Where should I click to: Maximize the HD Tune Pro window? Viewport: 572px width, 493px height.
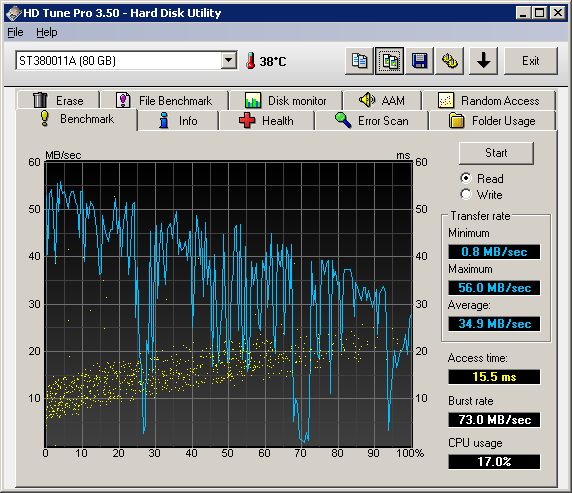[540, 13]
